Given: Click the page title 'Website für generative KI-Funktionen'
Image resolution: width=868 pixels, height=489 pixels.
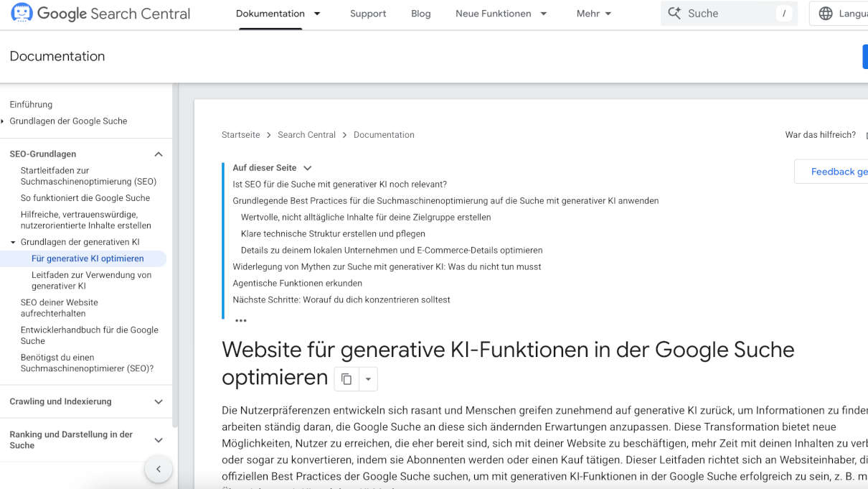Looking at the screenshot, I should (x=508, y=363).
